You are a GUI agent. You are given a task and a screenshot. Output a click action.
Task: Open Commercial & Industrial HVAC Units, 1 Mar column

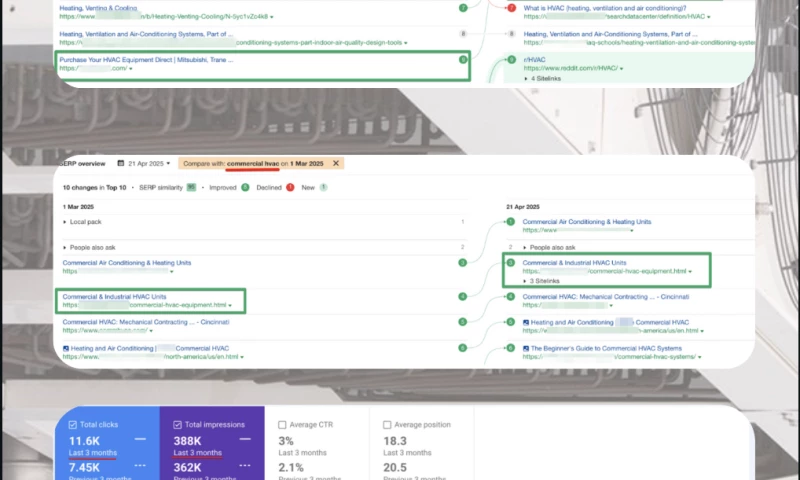(114, 296)
